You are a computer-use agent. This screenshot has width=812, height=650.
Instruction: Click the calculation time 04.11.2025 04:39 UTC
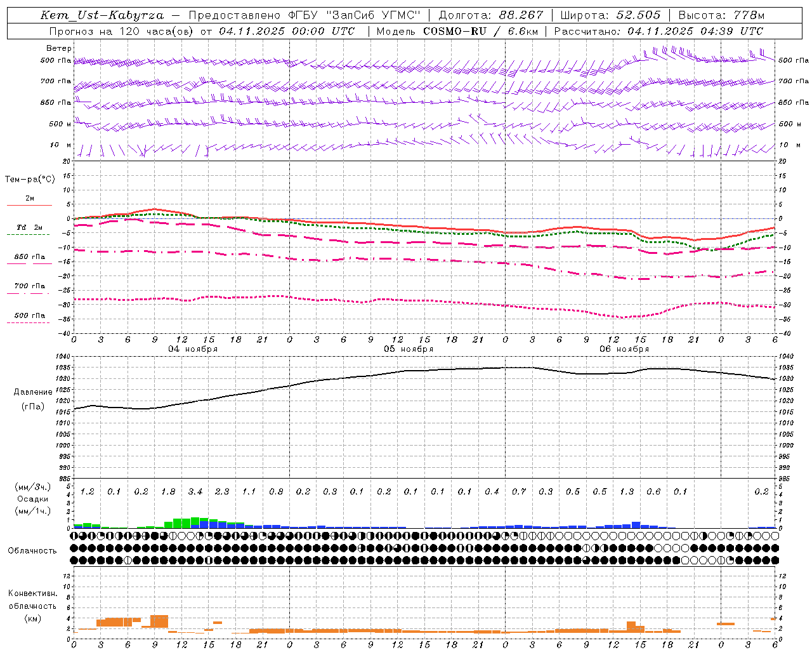[695, 31]
